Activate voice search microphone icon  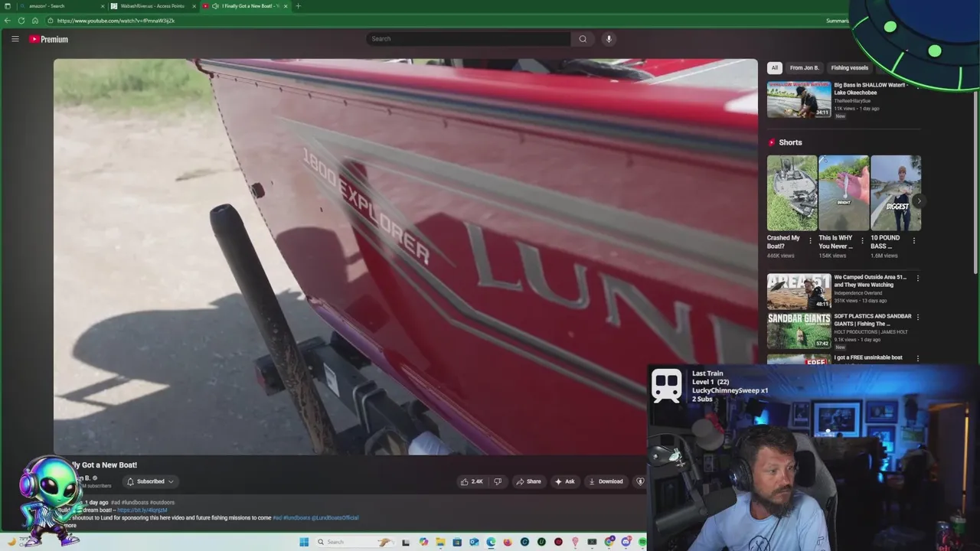point(609,39)
